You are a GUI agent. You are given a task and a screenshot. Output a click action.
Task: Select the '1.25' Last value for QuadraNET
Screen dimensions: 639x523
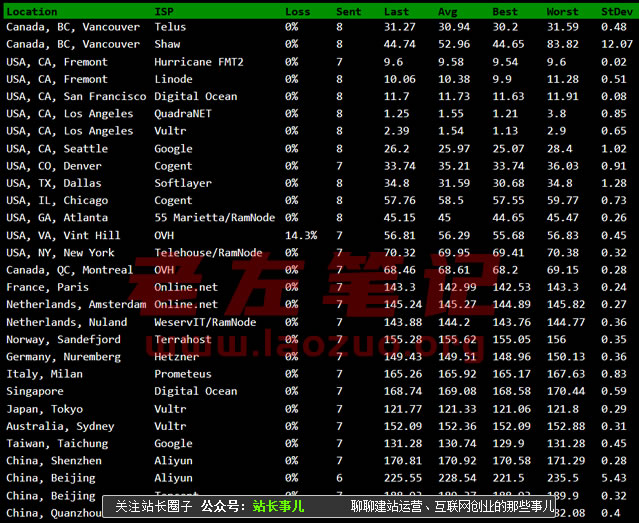396,113
